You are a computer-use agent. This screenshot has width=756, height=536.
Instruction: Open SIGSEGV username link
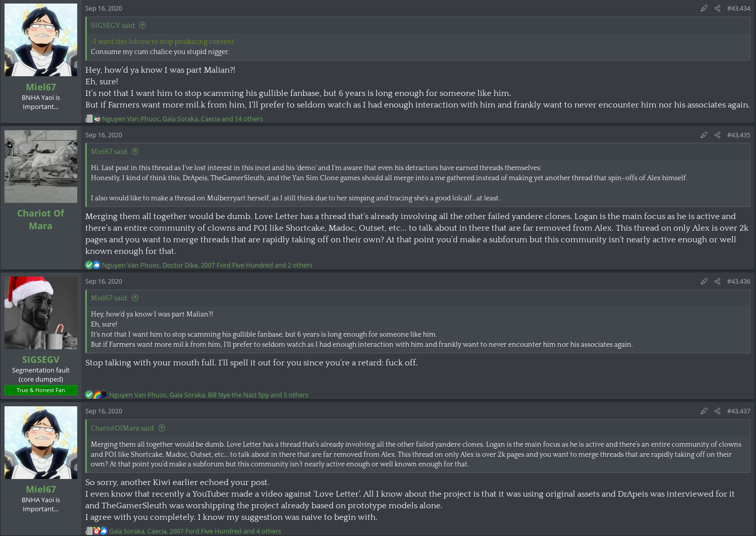[40, 359]
